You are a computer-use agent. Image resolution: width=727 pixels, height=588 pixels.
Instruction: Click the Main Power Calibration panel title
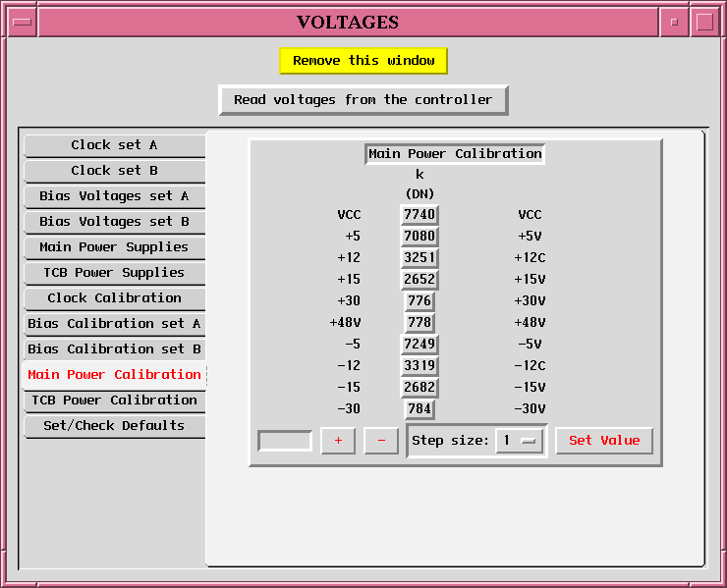click(x=455, y=154)
